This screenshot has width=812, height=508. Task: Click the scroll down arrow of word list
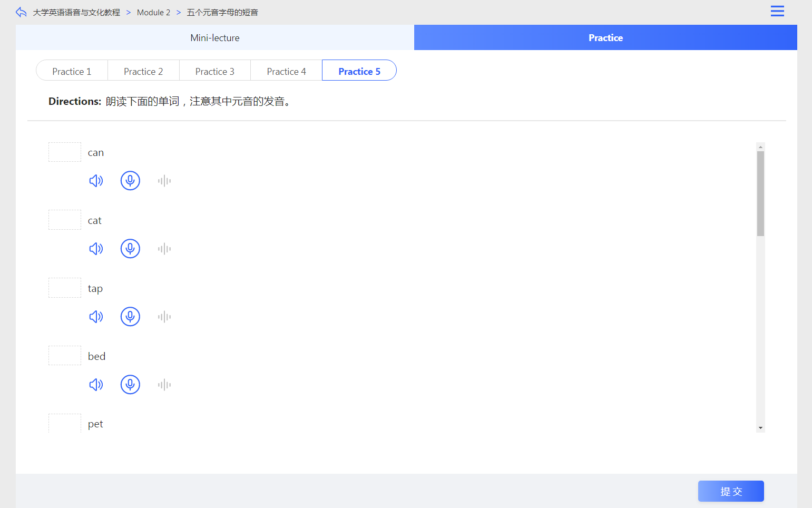coord(760,428)
